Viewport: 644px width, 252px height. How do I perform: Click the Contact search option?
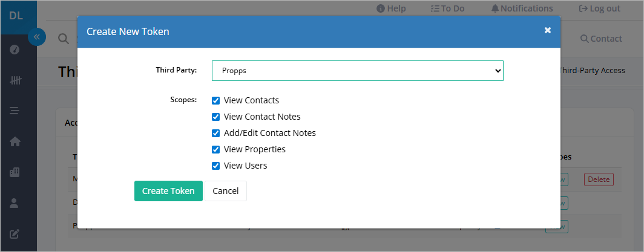click(x=601, y=39)
